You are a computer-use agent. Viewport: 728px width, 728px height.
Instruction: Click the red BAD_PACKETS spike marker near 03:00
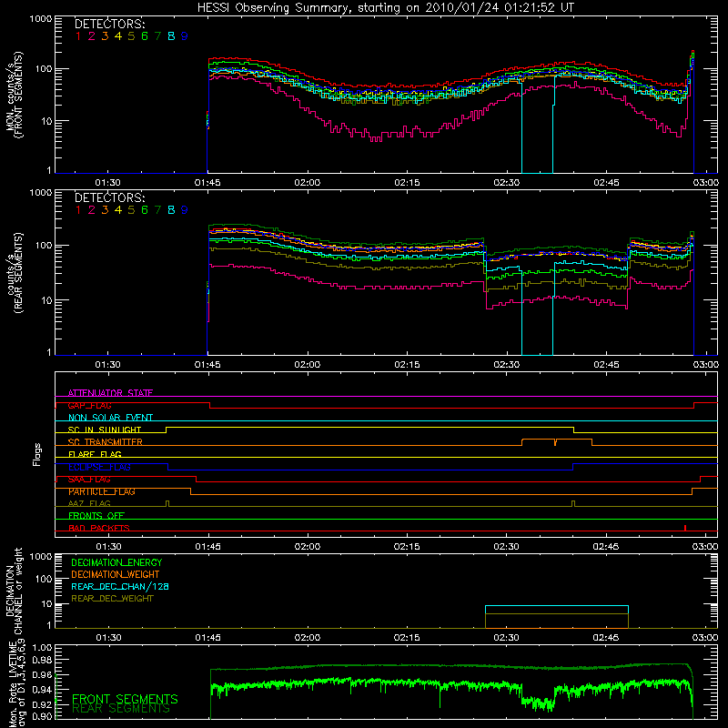click(x=685, y=528)
